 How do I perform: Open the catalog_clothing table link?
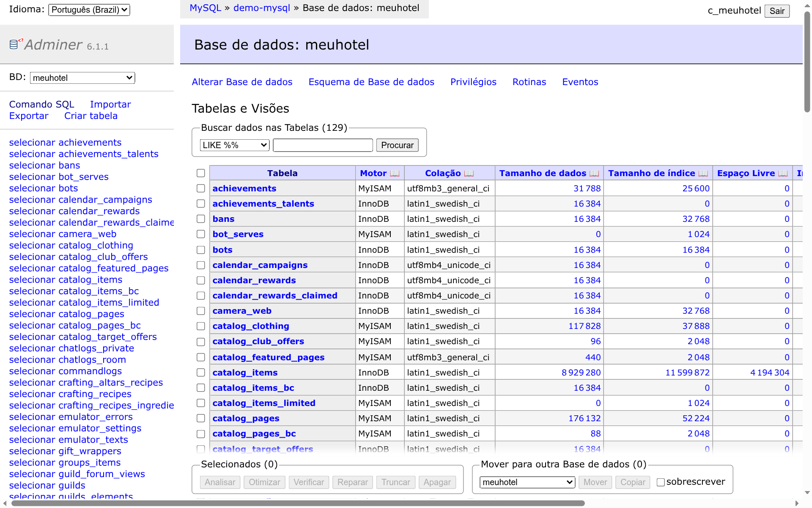[x=251, y=326]
